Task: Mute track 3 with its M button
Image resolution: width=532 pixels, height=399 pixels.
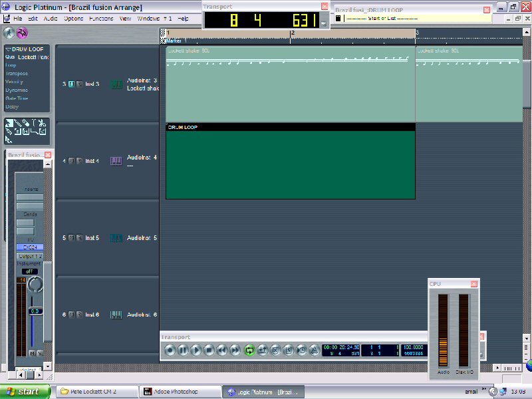Action: point(71,84)
